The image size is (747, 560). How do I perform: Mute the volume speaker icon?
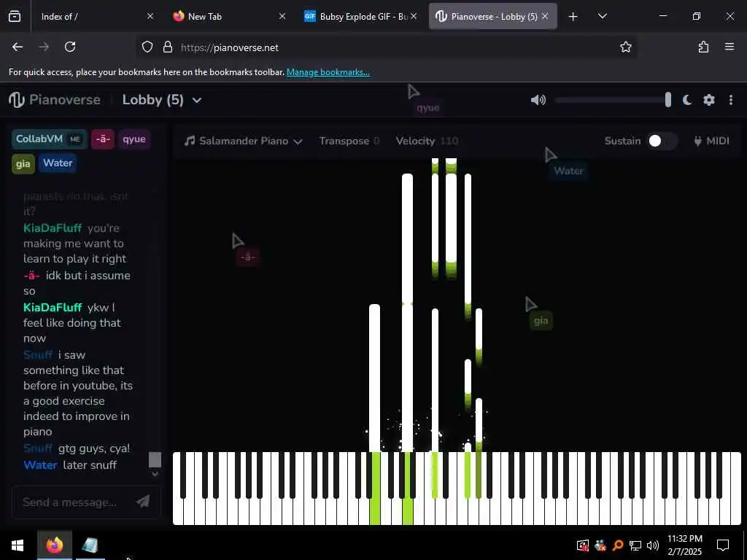[x=538, y=100]
